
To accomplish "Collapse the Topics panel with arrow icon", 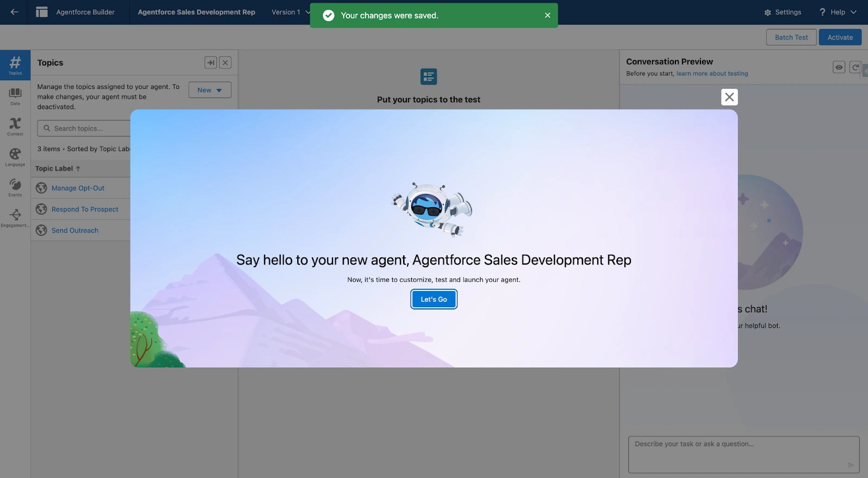I will [211, 63].
